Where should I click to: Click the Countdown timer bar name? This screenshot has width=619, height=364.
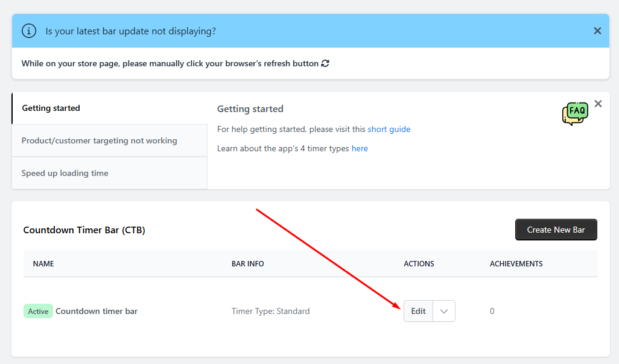(97, 311)
